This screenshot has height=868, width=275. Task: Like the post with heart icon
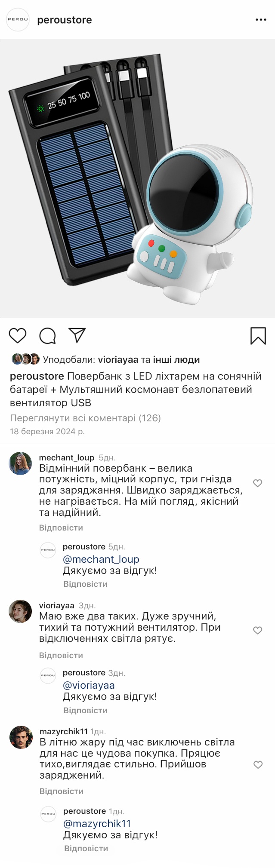pos(18,335)
